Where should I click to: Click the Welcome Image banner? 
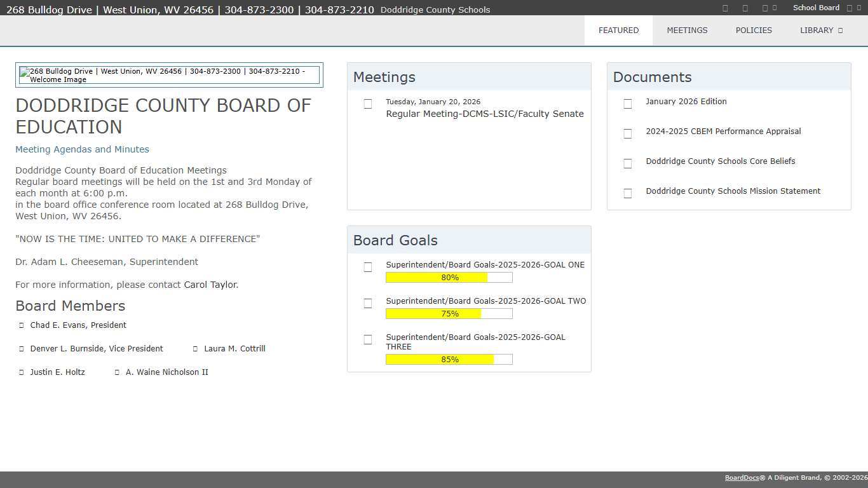point(169,75)
